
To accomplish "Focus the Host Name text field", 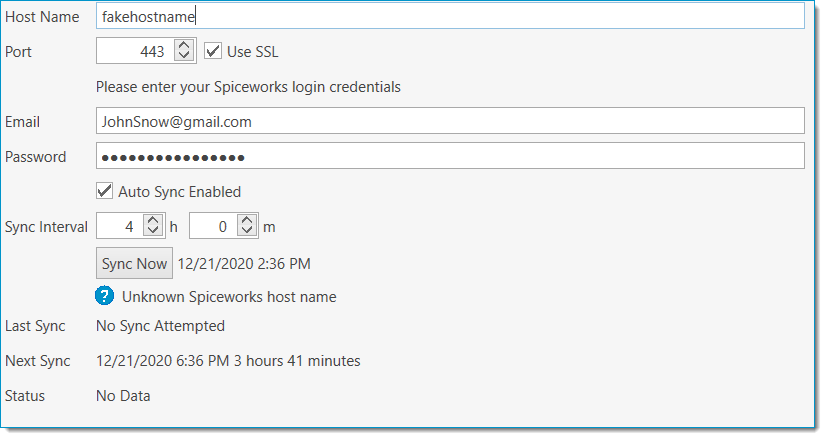I will pyautogui.click(x=450, y=16).
